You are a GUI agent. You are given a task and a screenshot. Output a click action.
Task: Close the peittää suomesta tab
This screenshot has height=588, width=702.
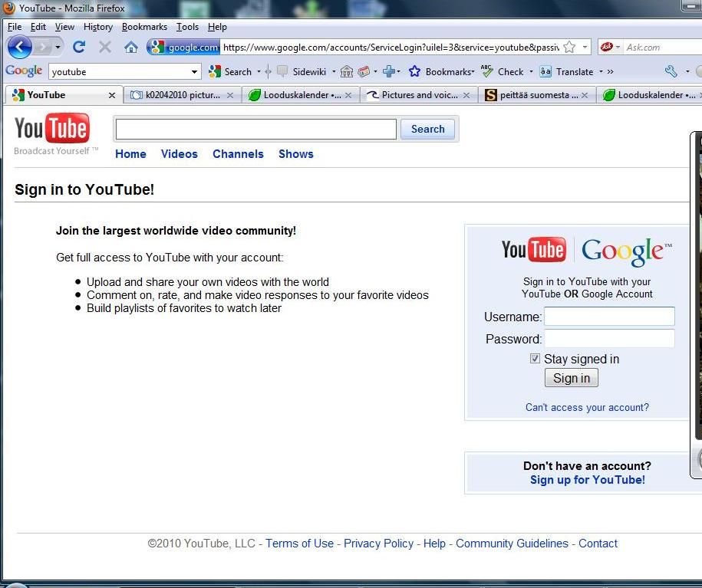click(585, 95)
